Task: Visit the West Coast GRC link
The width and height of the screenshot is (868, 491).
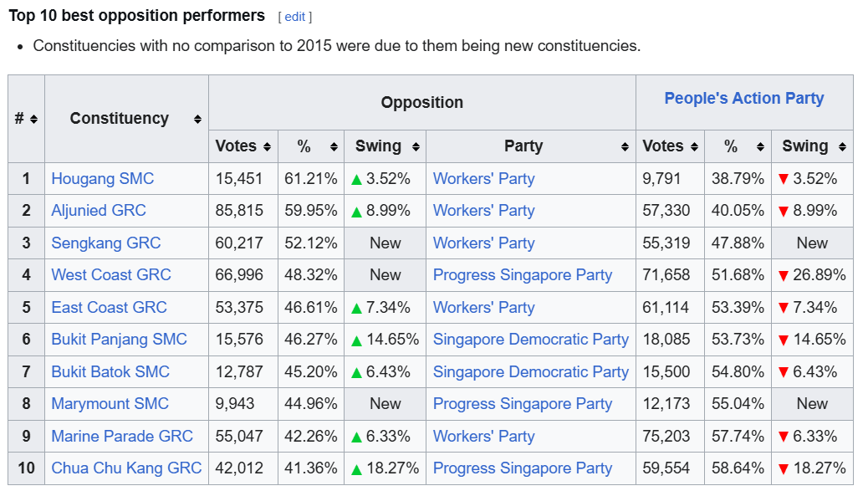Action: pos(111,275)
